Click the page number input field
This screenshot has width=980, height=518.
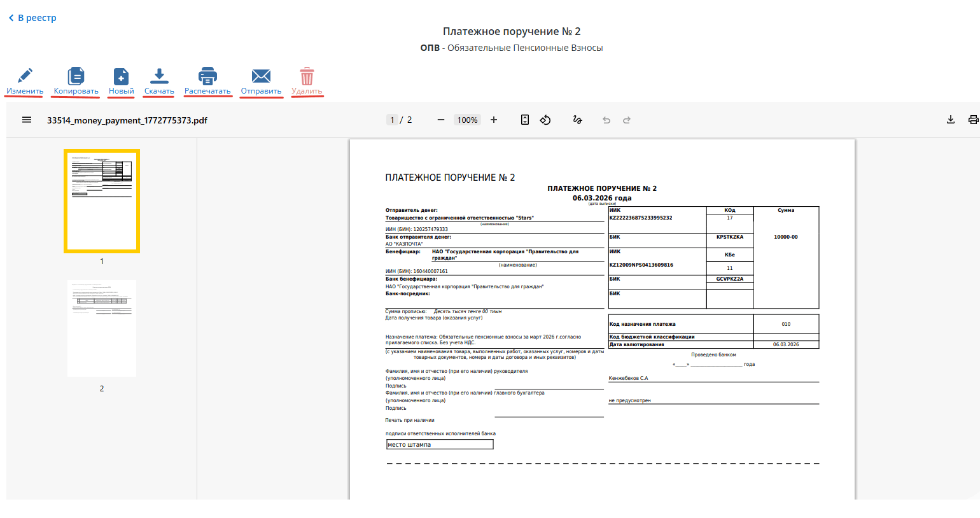pyautogui.click(x=392, y=120)
